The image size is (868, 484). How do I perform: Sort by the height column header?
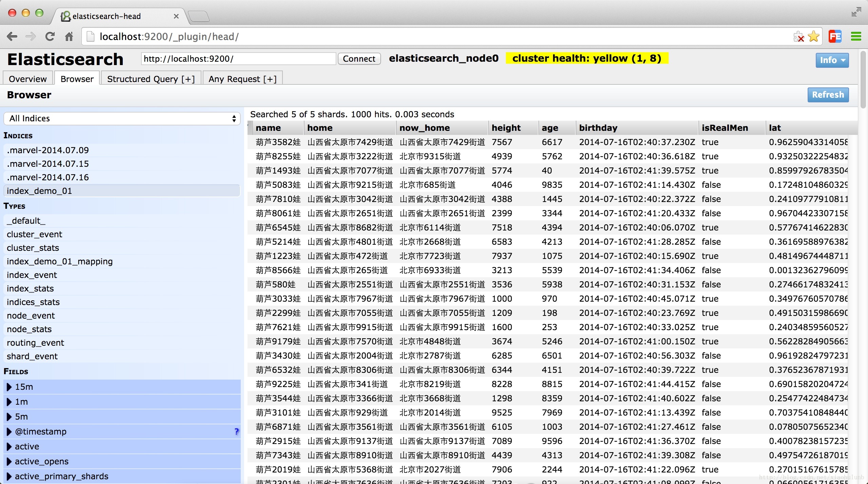[x=513, y=128]
